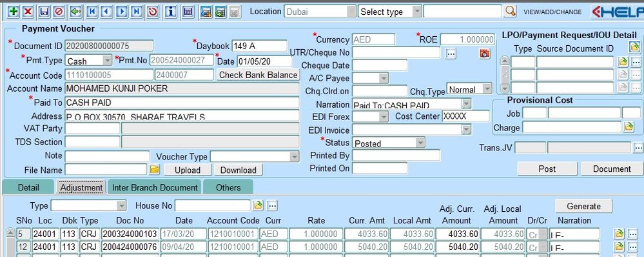Click the Paid To field with CASH PAID

point(182,103)
